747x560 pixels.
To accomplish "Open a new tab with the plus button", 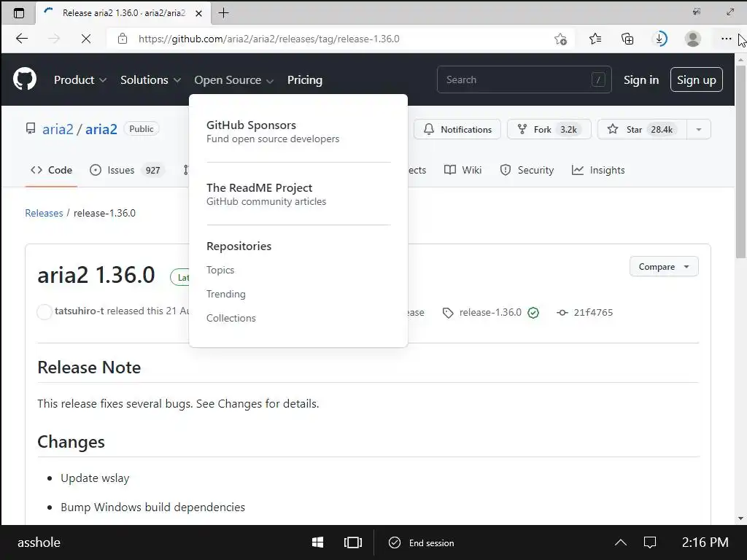I will tap(223, 13).
